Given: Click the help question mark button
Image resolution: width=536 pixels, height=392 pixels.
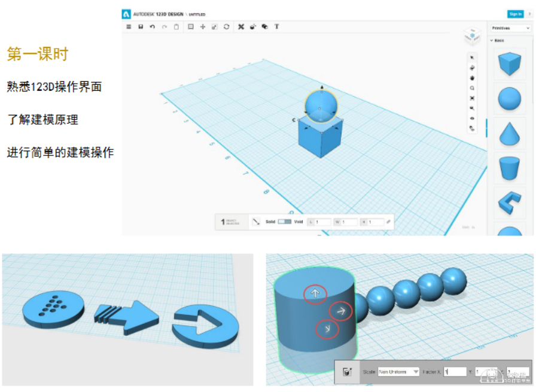Looking at the screenshot, I should pyautogui.click(x=529, y=14).
